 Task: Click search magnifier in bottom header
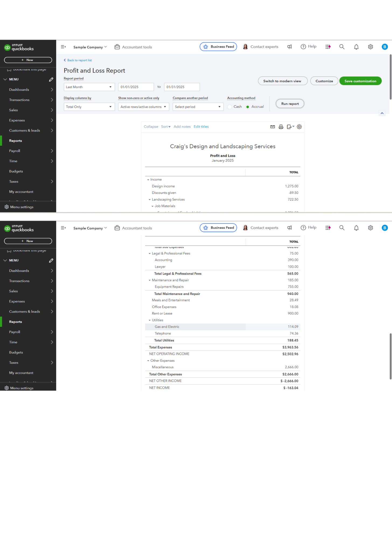[342, 228]
